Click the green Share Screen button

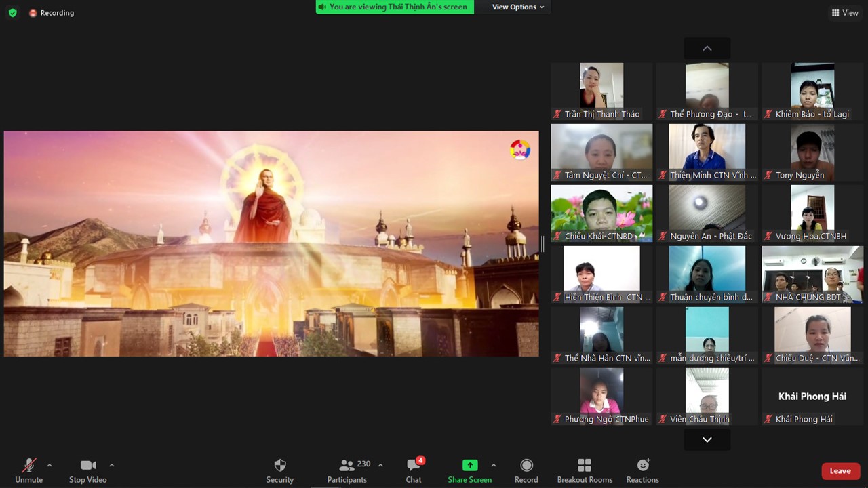click(470, 470)
